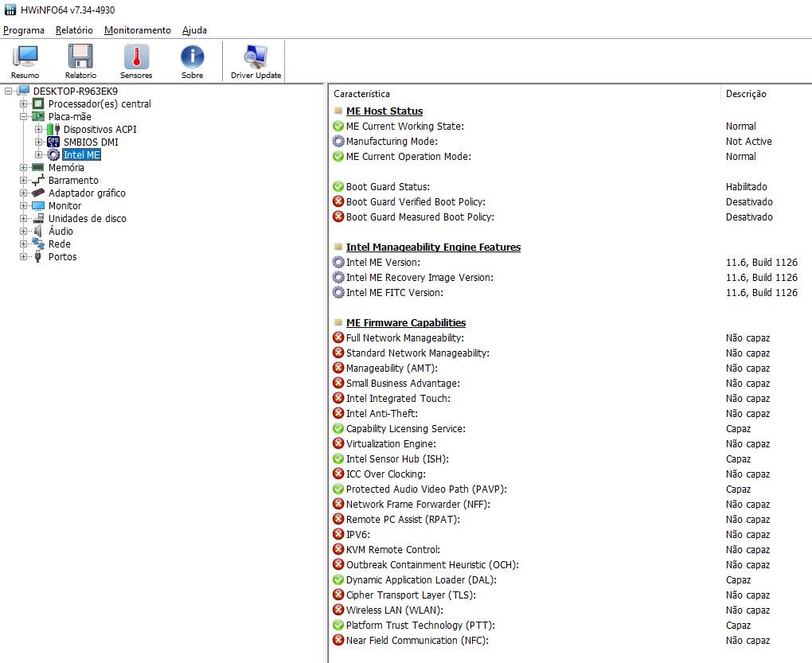This screenshot has height=663, width=812.
Task: Click the Intel ME gear icon in tree
Action: tap(53, 154)
